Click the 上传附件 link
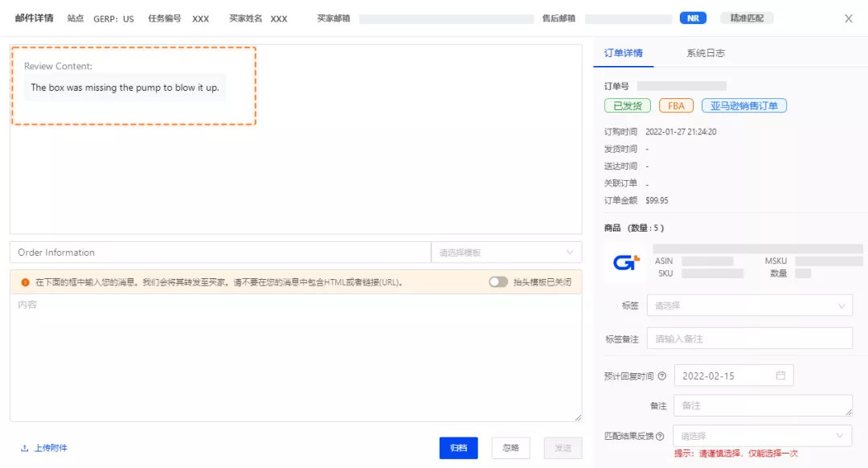Screen dimensions: 868x468 click(x=51, y=448)
